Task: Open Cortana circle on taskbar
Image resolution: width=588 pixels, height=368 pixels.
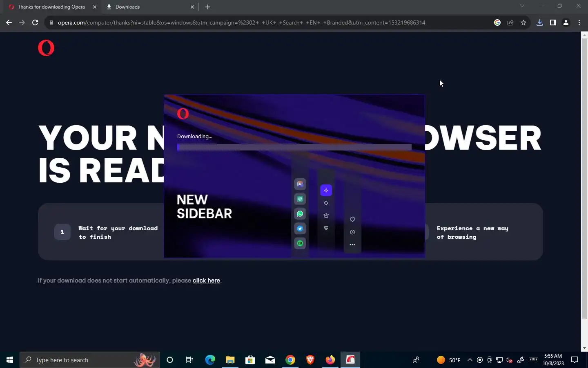Action: pyautogui.click(x=170, y=360)
